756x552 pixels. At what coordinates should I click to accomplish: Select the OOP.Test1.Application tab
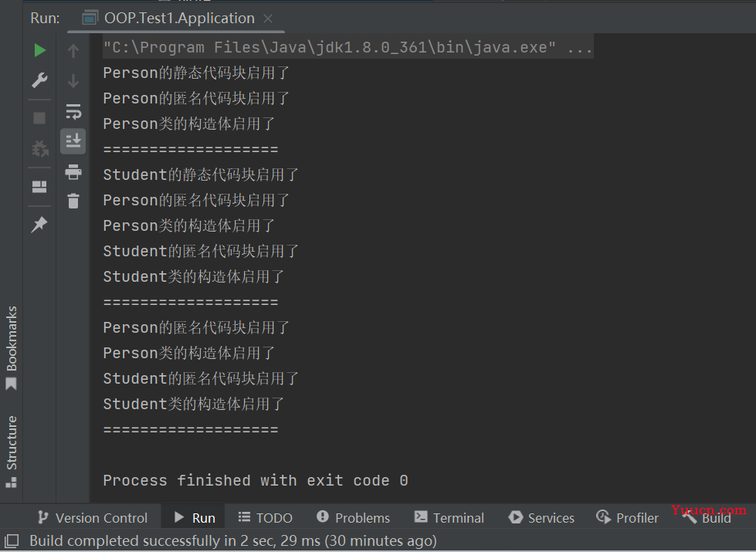pos(169,19)
